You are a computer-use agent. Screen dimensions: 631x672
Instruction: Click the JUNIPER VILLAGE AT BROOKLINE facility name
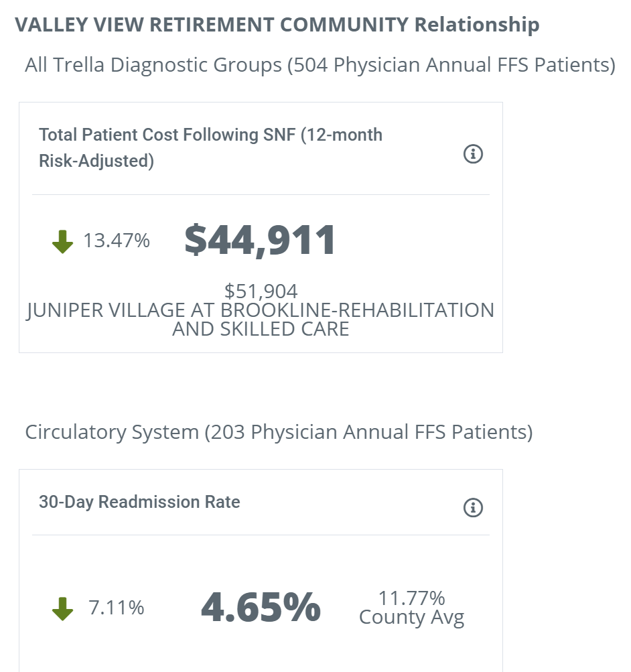point(261,310)
